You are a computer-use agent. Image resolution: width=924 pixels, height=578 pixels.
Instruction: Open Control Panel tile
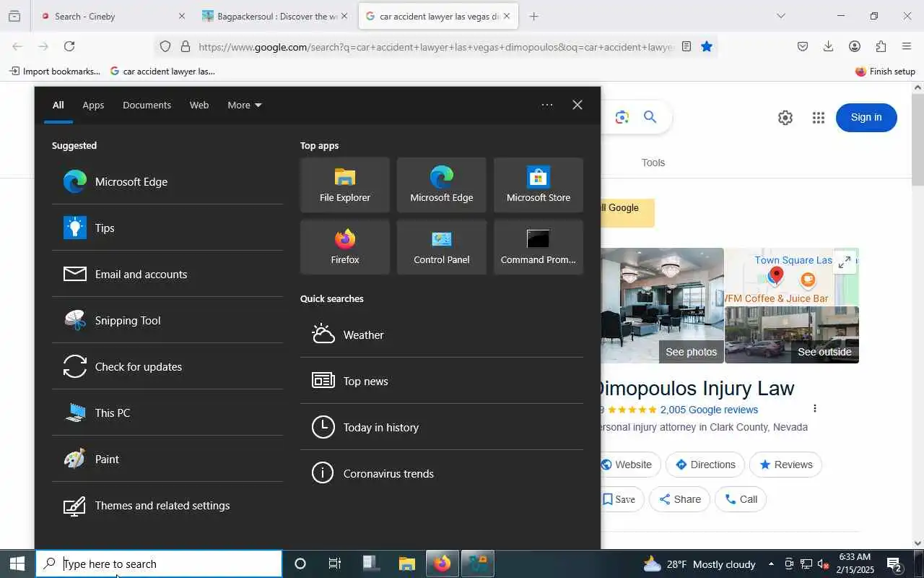(442, 247)
